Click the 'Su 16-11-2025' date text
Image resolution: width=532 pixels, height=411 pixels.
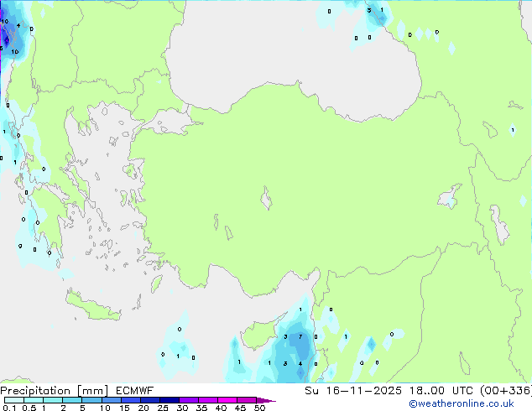pos(353,391)
